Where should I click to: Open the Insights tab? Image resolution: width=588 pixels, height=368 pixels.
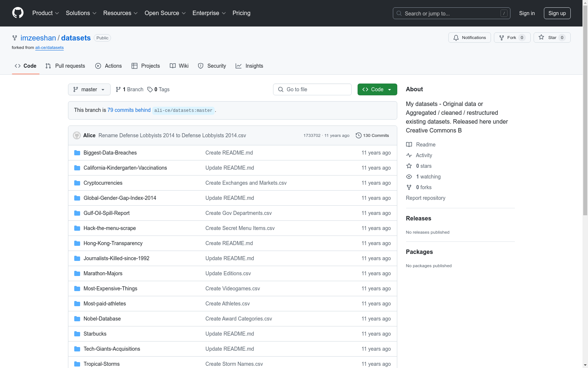(x=250, y=66)
